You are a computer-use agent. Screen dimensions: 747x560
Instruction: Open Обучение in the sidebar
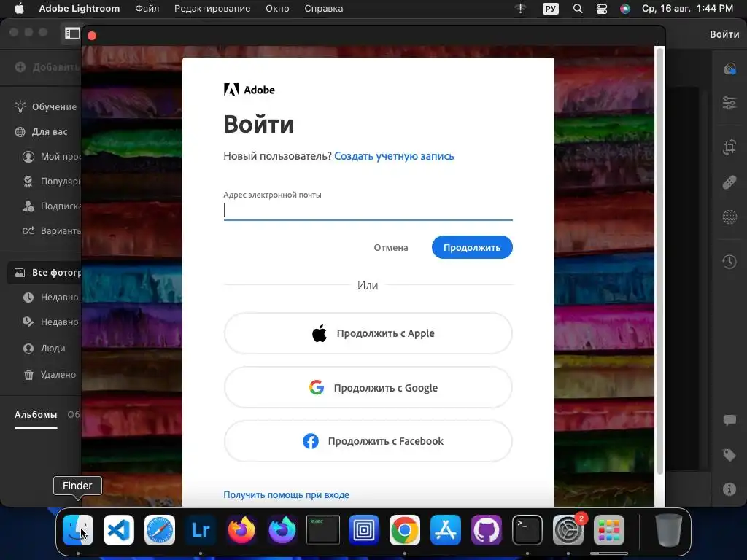pos(46,106)
